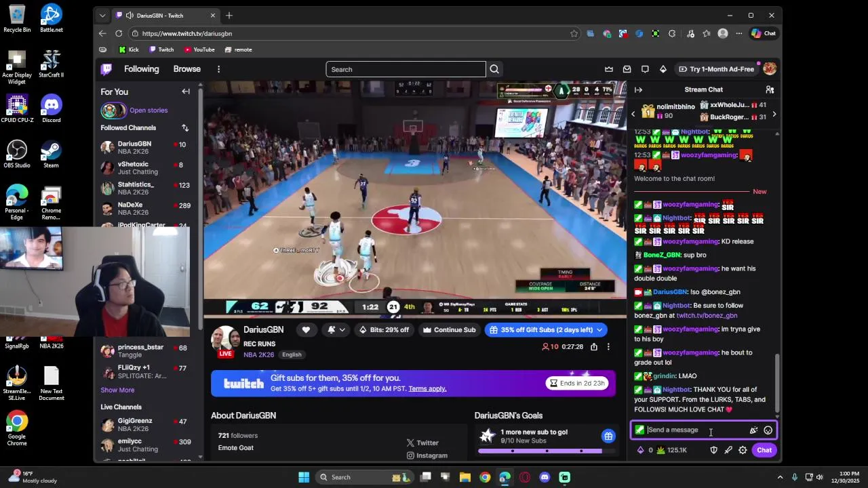The height and width of the screenshot is (488, 868).
Task: Toggle follow with the heart button
Action: (306, 330)
